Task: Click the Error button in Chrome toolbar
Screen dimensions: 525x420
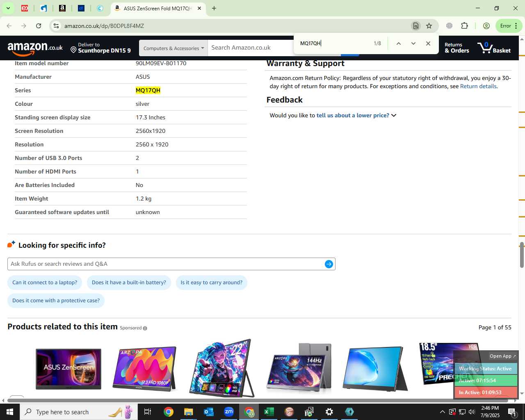Action: point(509,26)
